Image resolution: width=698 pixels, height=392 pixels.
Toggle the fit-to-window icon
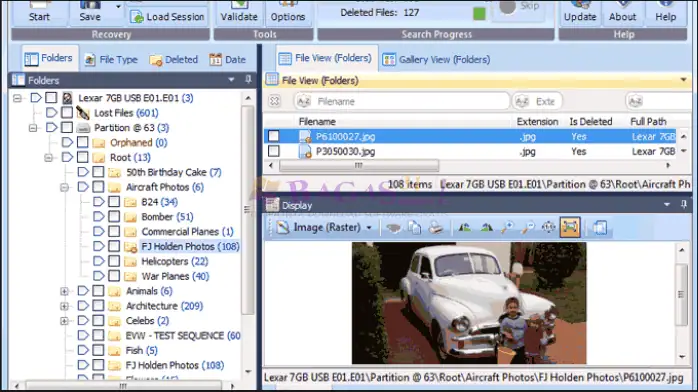[570, 227]
